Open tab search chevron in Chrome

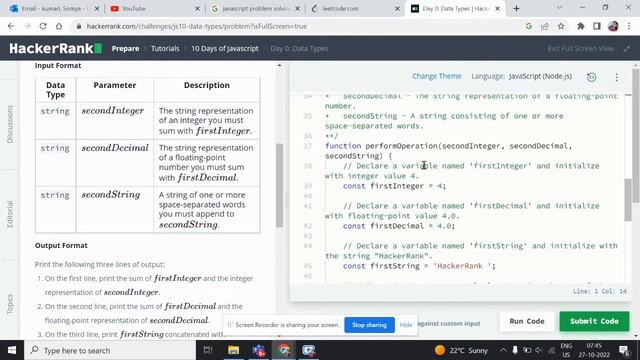point(560,8)
